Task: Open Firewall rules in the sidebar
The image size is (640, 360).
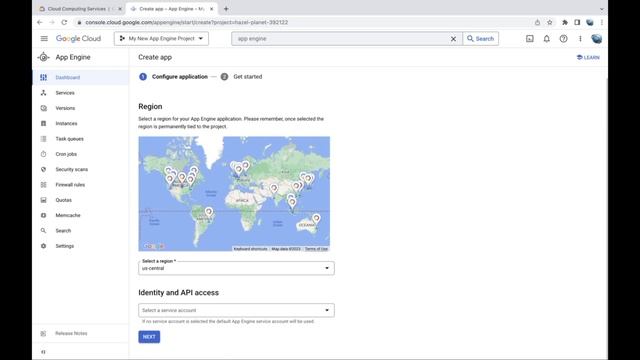Action: 80,185
